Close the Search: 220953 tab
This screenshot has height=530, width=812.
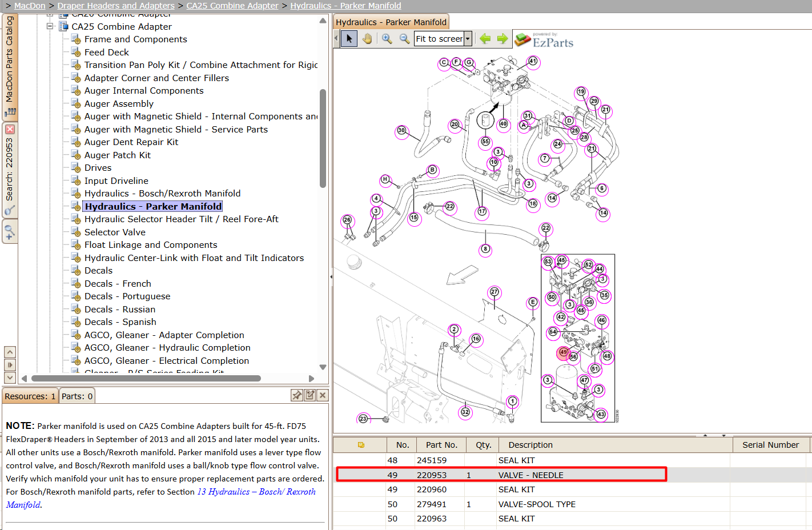click(x=10, y=130)
